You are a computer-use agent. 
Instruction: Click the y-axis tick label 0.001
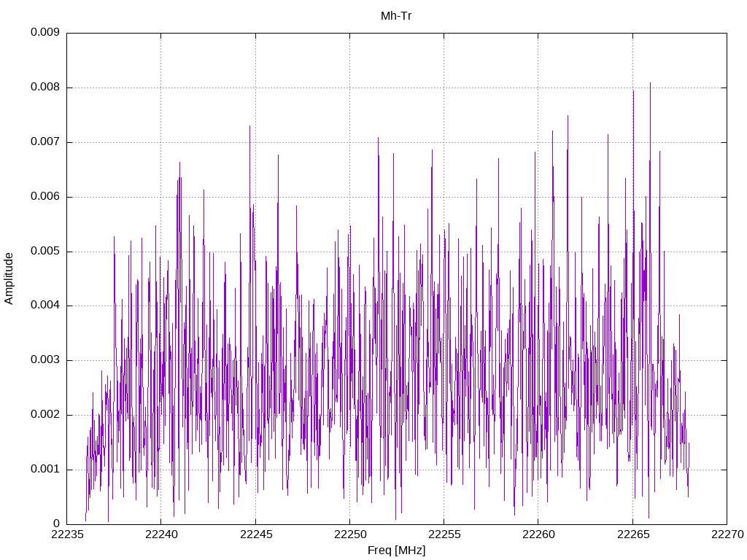[45, 470]
